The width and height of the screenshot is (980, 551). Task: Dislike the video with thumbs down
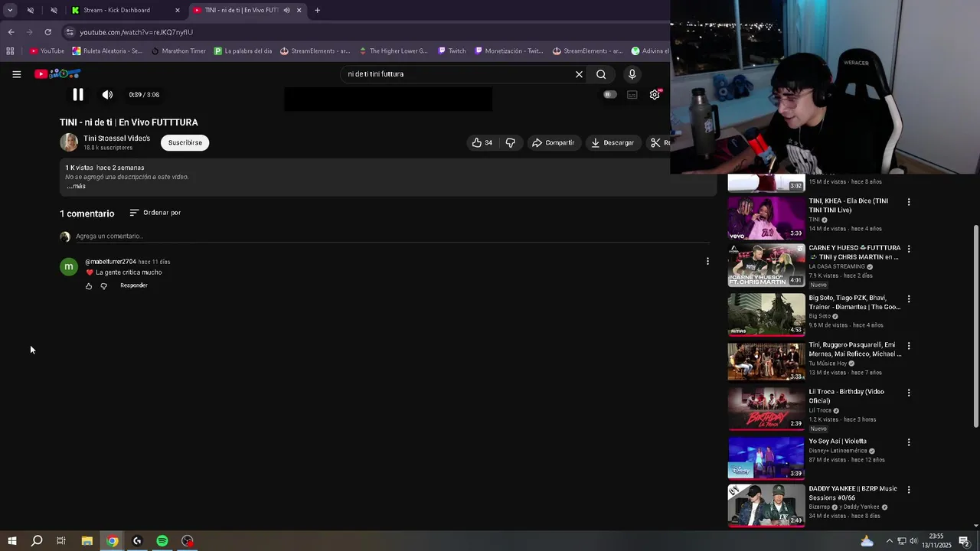tap(510, 142)
